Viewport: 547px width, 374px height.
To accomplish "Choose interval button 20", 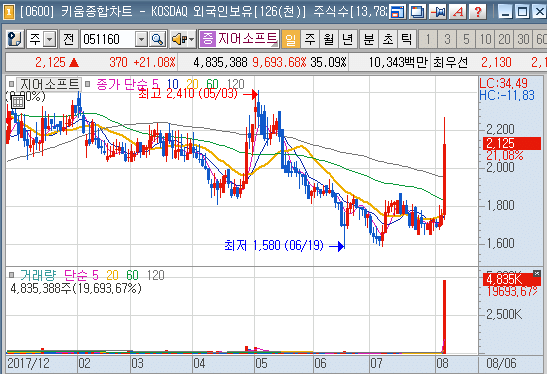I will (x=504, y=39).
